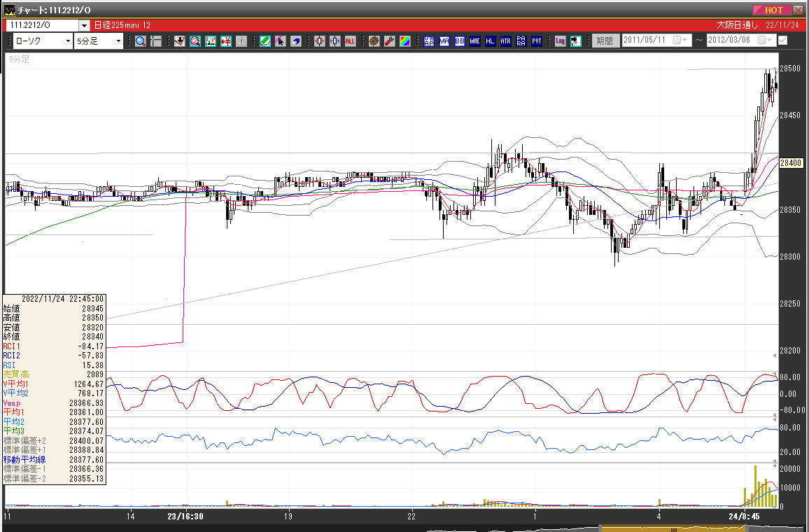Toggle the HL high-low indicator
The height and width of the screenshot is (532, 809).
coord(490,41)
